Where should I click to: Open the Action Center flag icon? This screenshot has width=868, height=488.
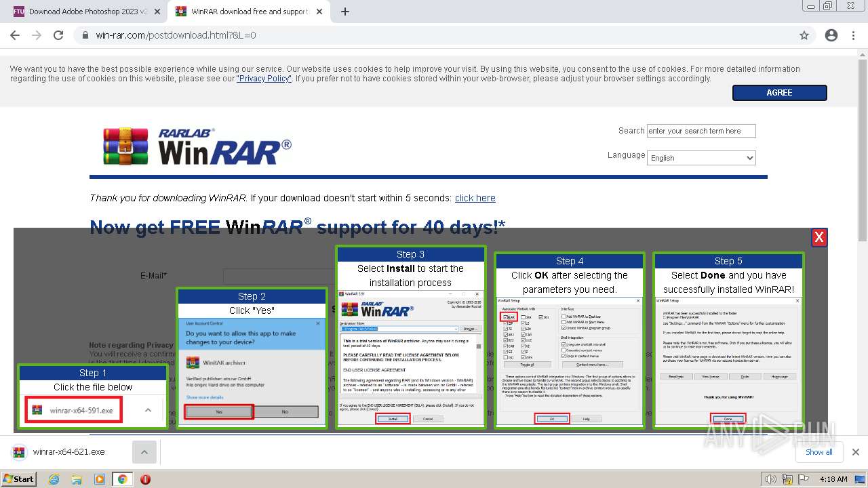click(x=804, y=479)
